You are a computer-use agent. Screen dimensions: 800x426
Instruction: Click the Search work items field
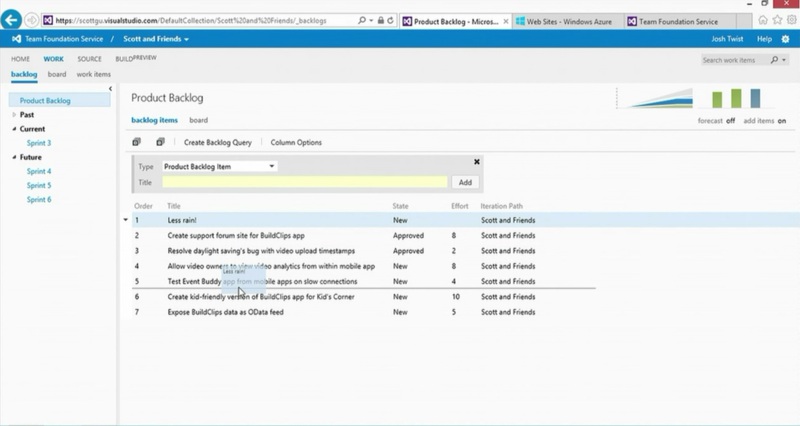pos(733,60)
